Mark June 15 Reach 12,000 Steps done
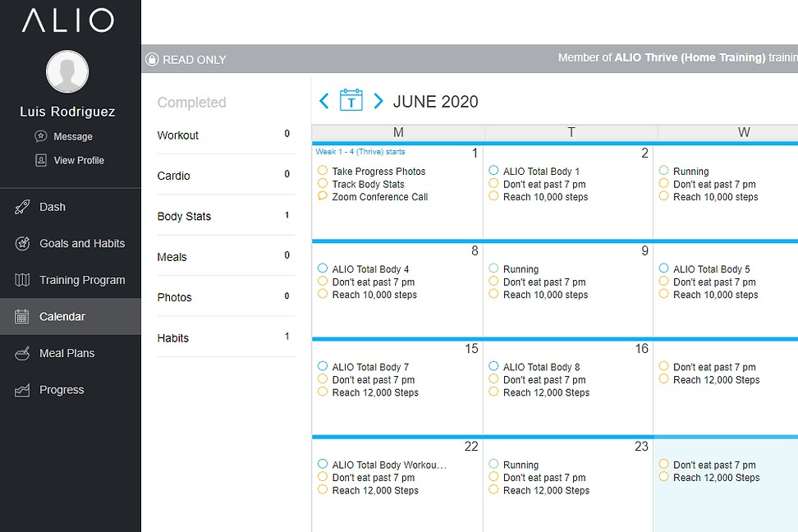 coord(322,391)
